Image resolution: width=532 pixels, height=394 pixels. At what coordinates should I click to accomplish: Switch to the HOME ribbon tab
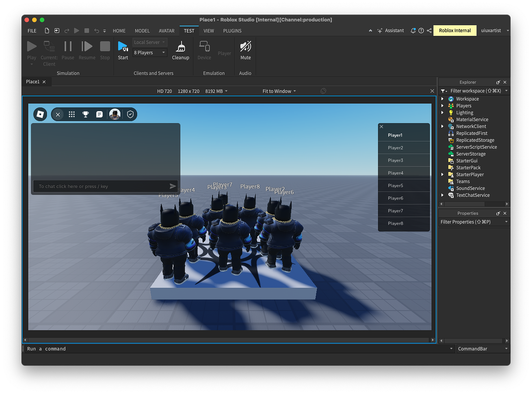[x=119, y=31]
